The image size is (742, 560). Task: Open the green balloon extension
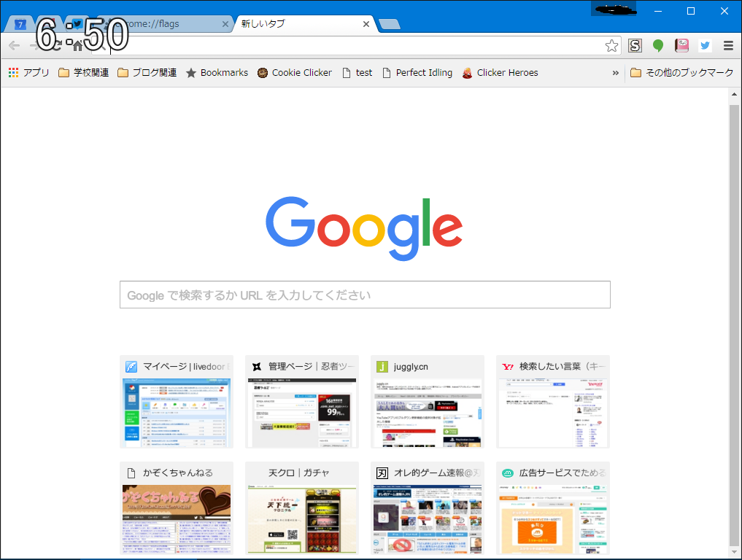tap(658, 45)
